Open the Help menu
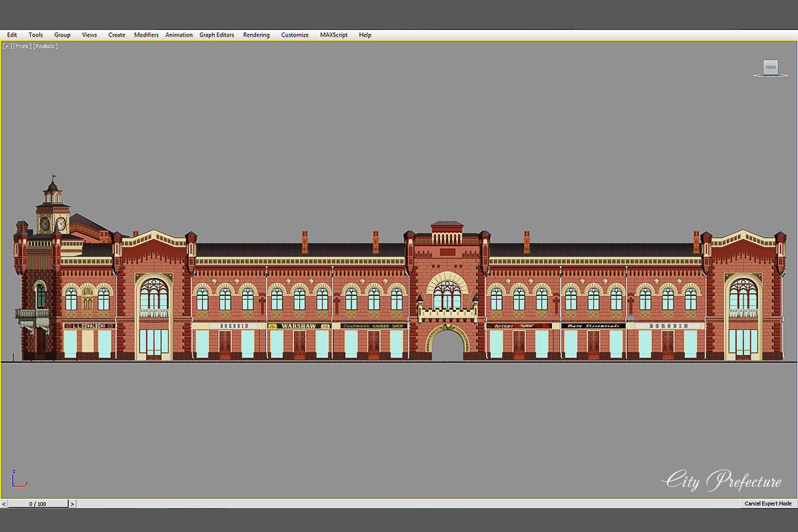 pos(365,35)
